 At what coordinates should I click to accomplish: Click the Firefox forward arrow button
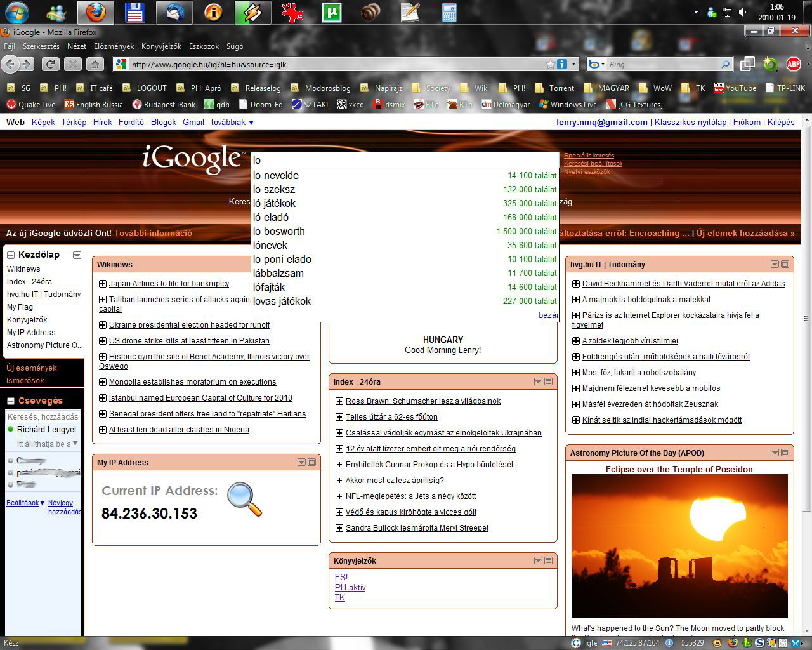coord(26,64)
